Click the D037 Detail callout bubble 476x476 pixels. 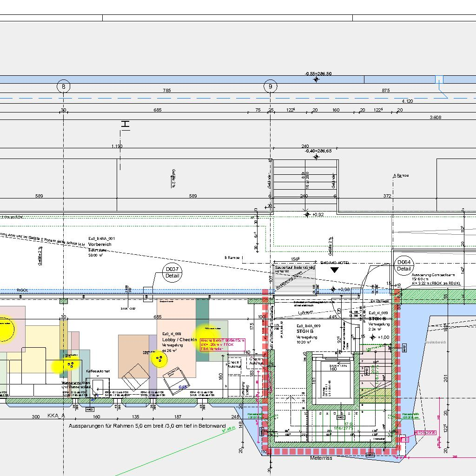click(172, 272)
